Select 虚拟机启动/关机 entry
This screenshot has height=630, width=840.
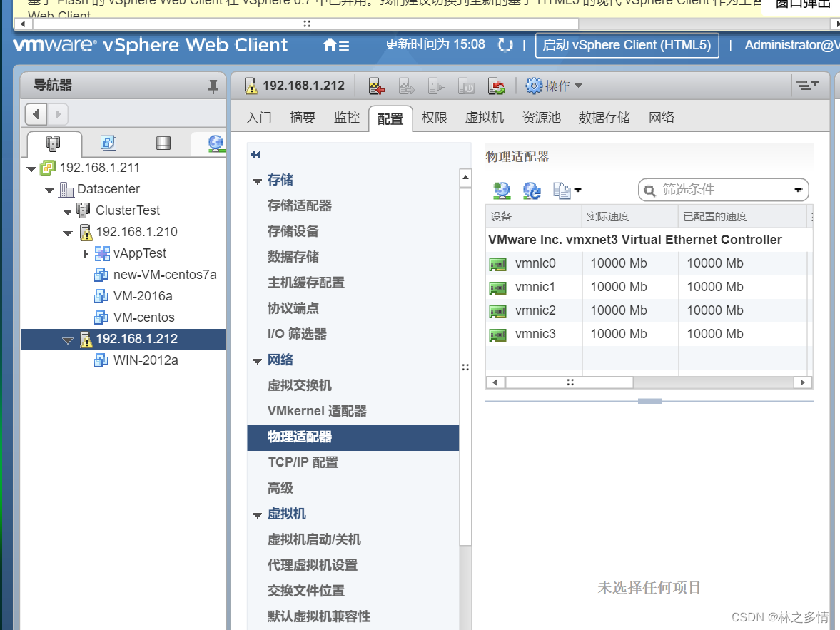[x=314, y=540]
